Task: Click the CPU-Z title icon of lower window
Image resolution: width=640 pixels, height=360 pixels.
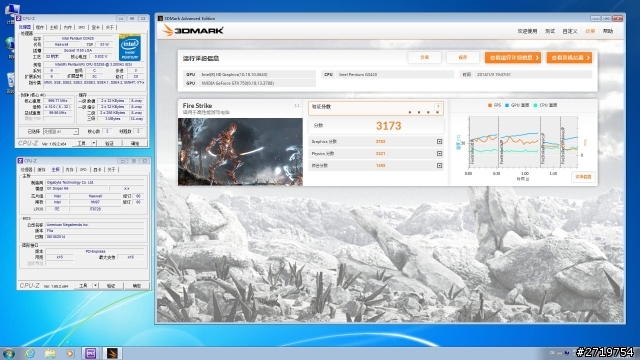Action: (20, 161)
